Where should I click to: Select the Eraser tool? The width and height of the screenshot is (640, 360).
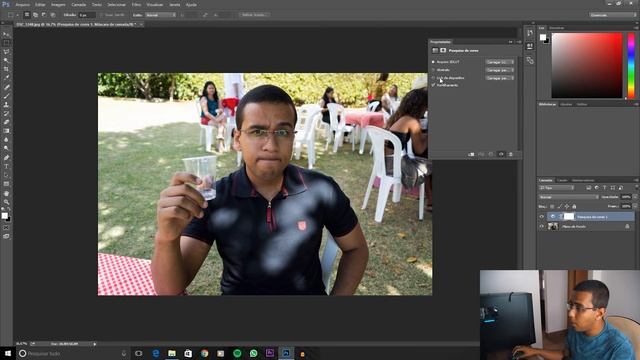[x=6, y=122]
